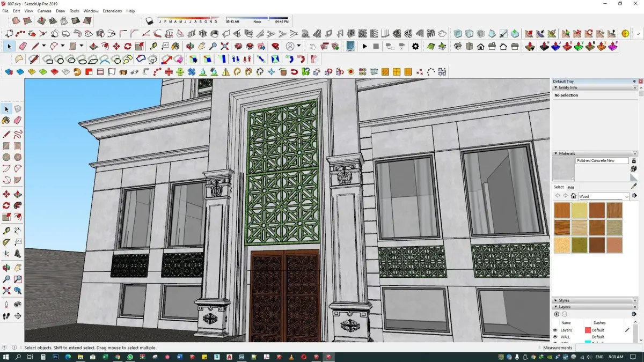Open Windows Start menu

[x=6, y=357]
